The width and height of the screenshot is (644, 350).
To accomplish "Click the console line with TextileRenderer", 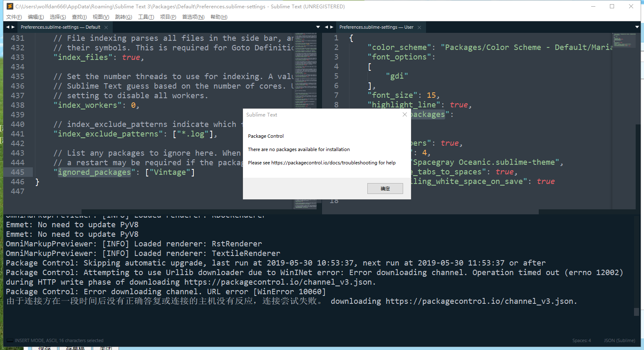I will [143, 253].
